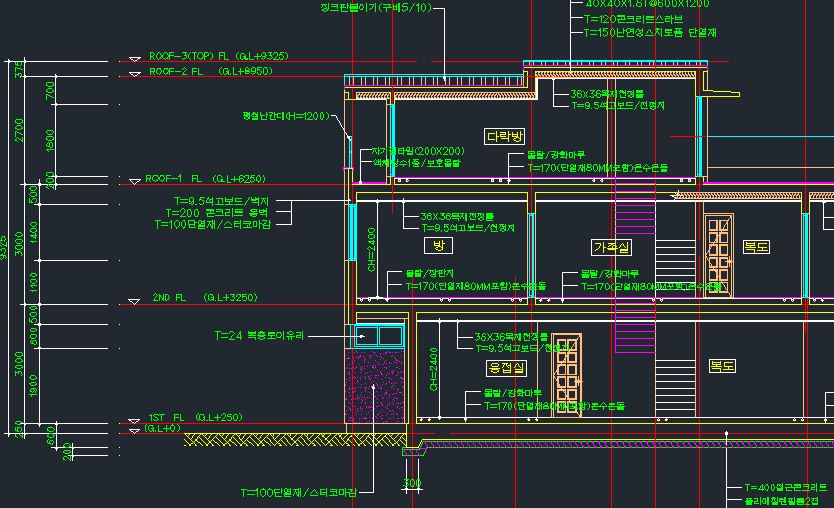Select the 평철난간대(H=1200) railing annotation

(285, 116)
